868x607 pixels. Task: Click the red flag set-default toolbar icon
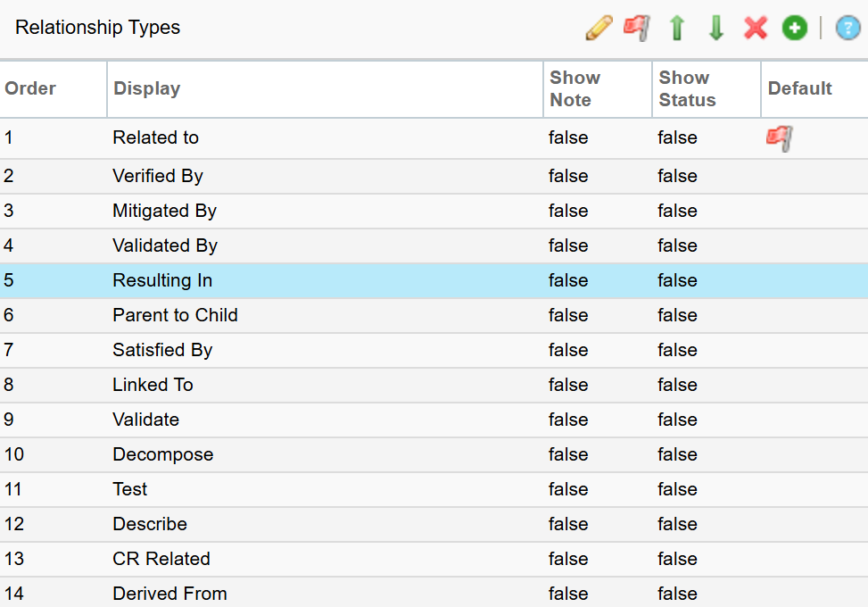637,28
